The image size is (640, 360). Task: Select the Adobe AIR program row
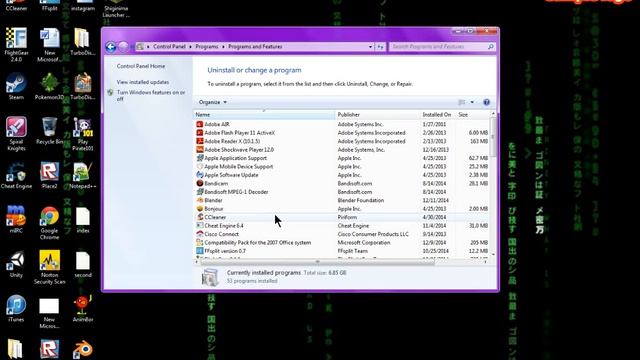(342, 124)
